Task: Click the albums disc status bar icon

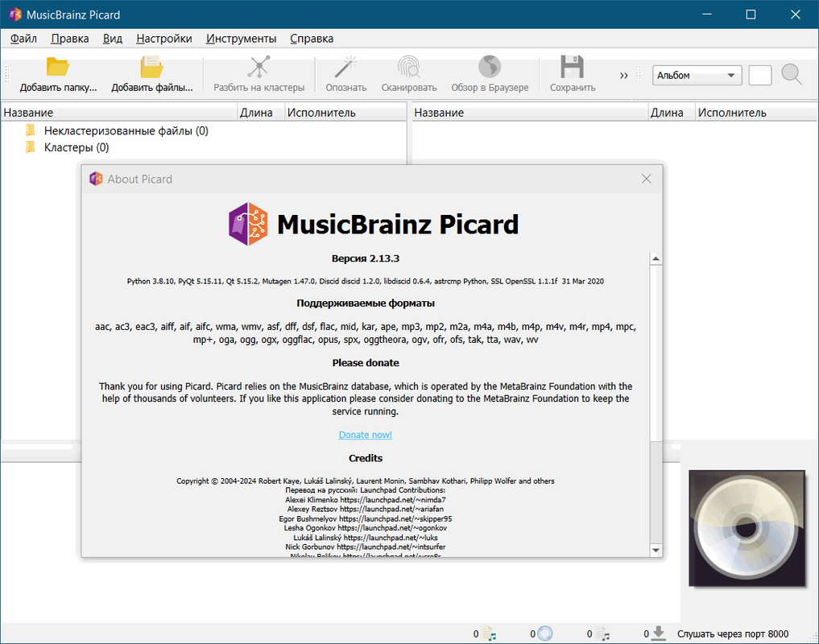Action: 544,634
